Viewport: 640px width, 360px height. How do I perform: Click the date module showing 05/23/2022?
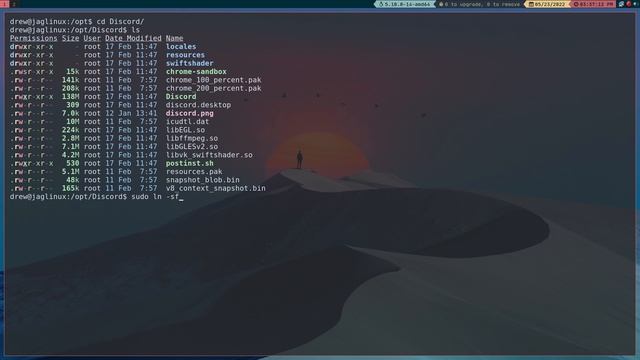pyautogui.click(x=546, y=4)
